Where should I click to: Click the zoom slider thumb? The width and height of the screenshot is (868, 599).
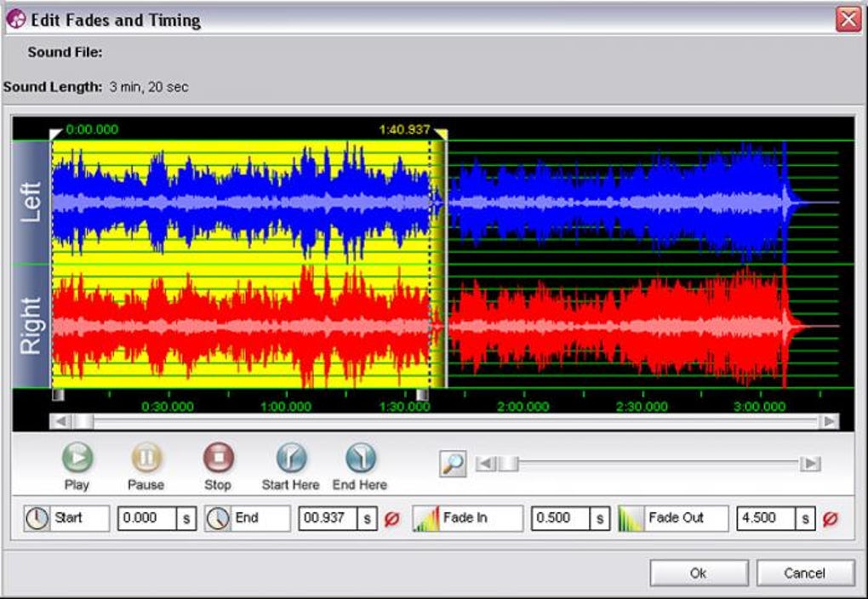[x=508, y=464]
